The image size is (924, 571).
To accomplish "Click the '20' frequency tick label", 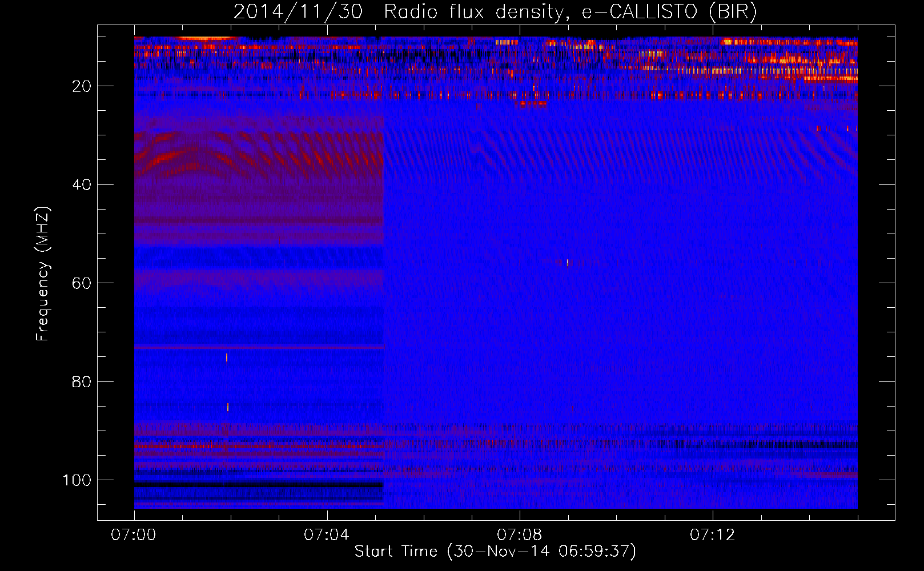I will 82,86.
